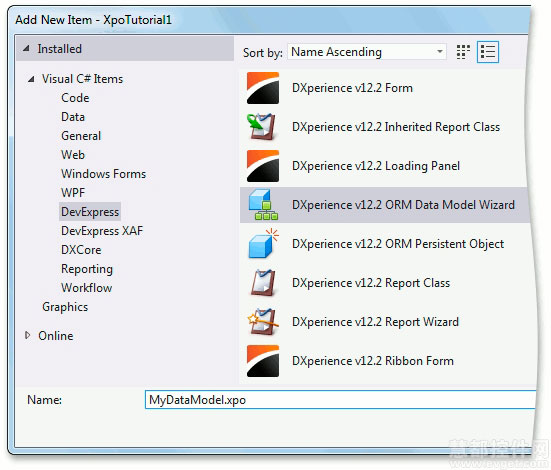
Task: Select the Windows Forms category
Action: tap(104, 174)
